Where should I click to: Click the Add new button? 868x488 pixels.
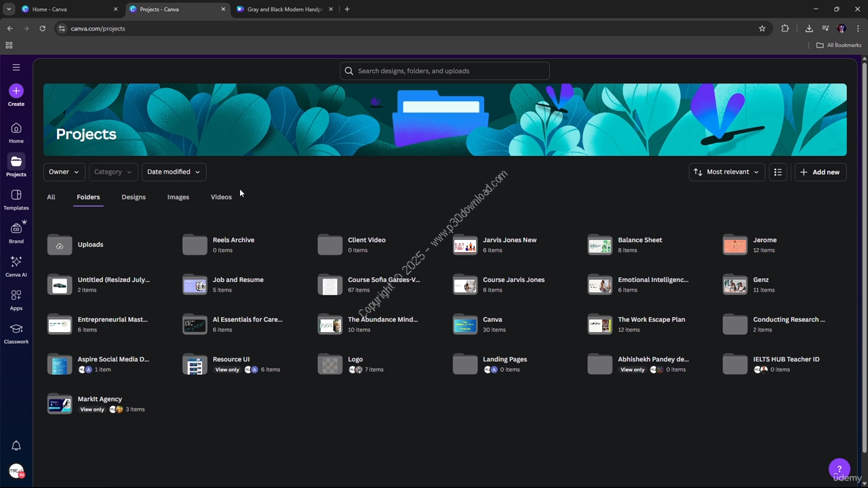(x=821, y=172)
